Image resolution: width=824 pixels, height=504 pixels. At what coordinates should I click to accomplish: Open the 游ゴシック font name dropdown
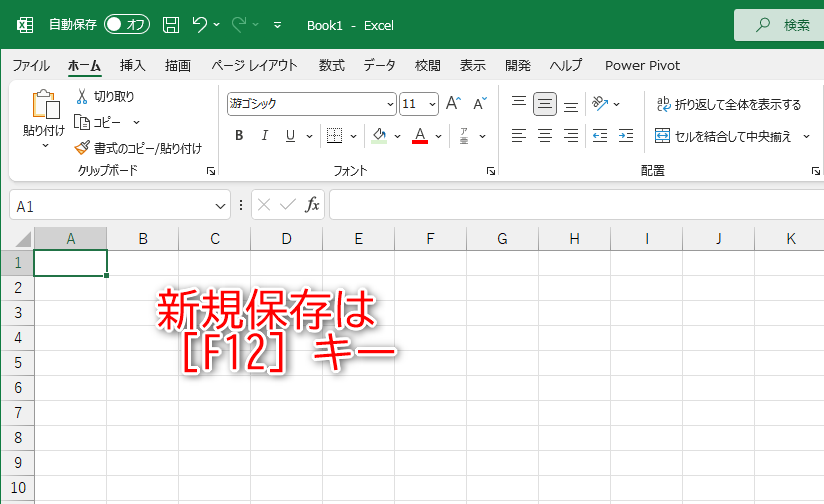(x=390, y=104)
